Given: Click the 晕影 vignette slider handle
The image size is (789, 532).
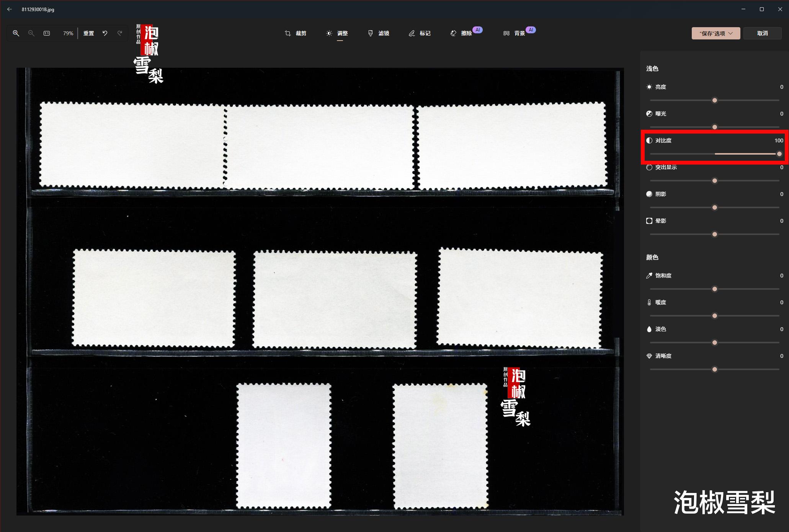Looking at the screenshot, I should pyautogui.click(x=714, y=234).
